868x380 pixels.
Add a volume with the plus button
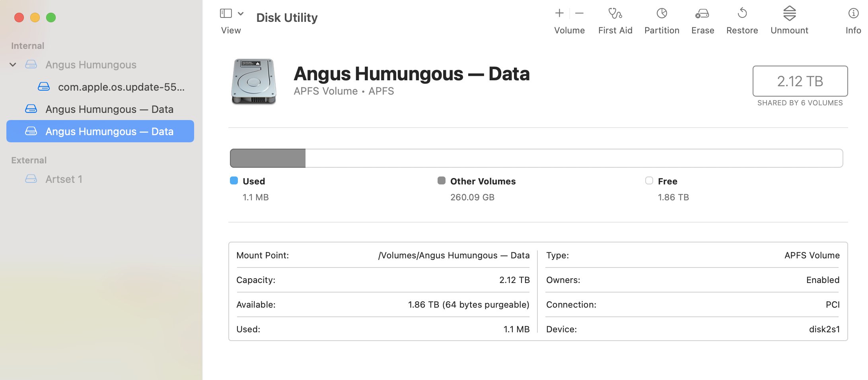(559, 13)
